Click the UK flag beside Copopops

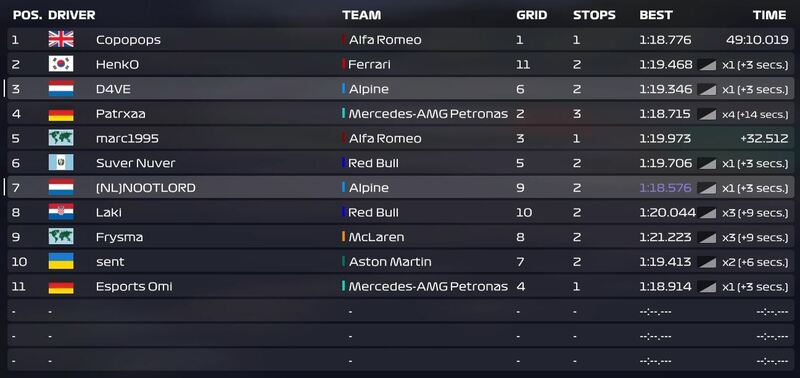click(61, 40)
